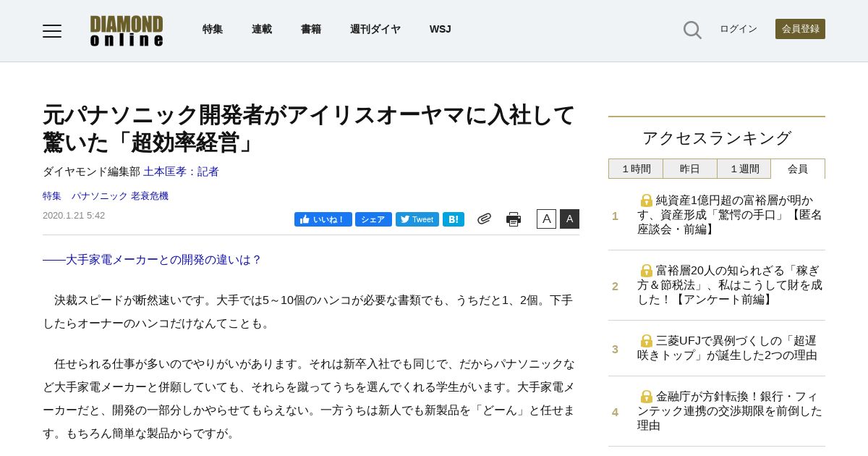Open WSJ in the top navigation
This screenshot has width=868, height=456.
[x=441, y=29]
